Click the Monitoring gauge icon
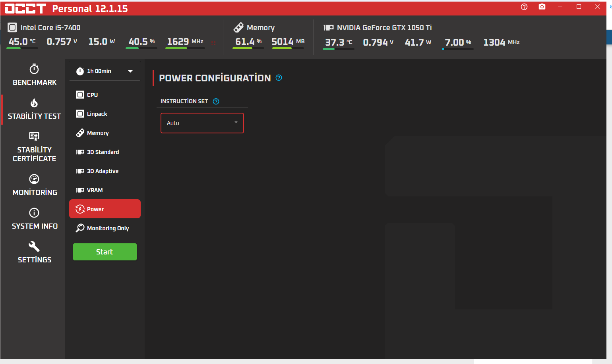Image resolution: width=612 pixels, height=364 pixels. click(x=35, y=179)
